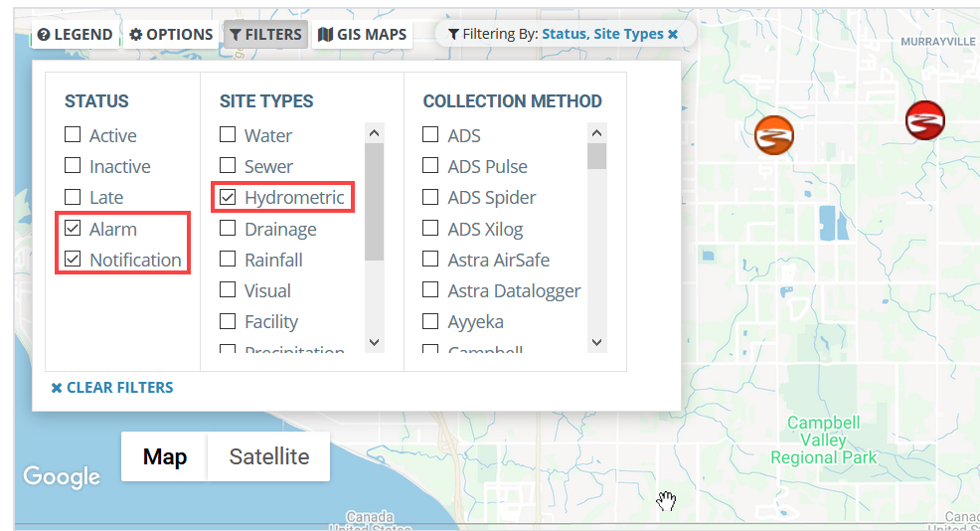Check the ADS Spider collection method
The height and width of the screenshot is (531, 980).
[x=430, y=197]
